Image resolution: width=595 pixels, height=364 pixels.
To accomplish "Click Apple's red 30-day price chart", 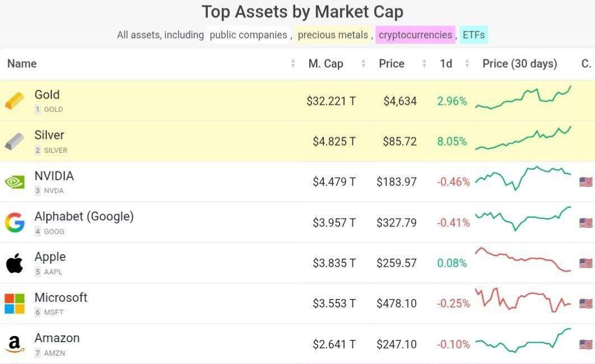I will pyautogui.click(x=523, y=260).
